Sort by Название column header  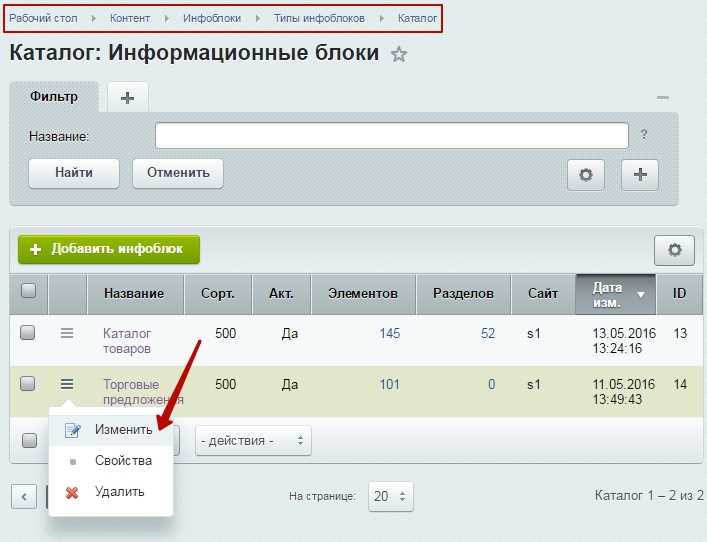135,294
